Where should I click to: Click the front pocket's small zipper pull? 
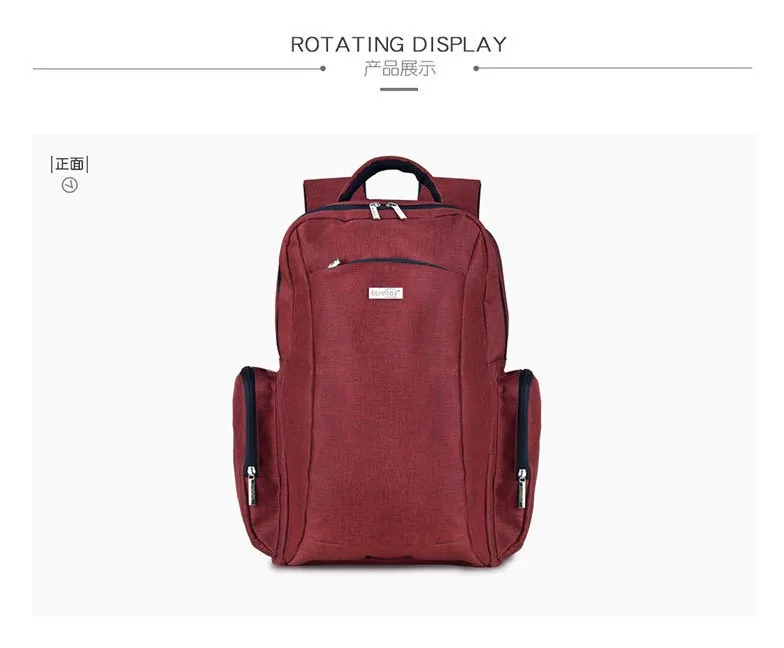tap(334, 262)
